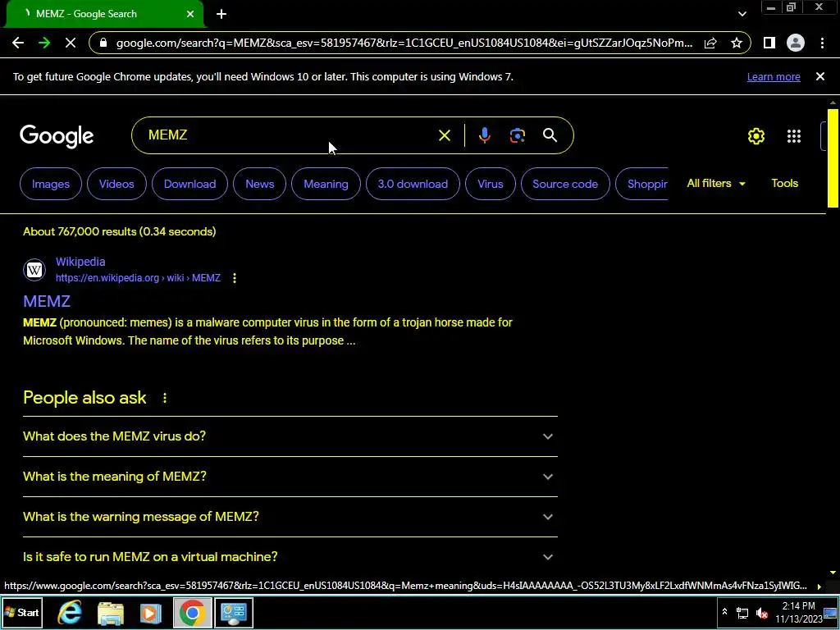Open the clock showing 2:14 PM
The image size is (840, 630).
(798, 612)
